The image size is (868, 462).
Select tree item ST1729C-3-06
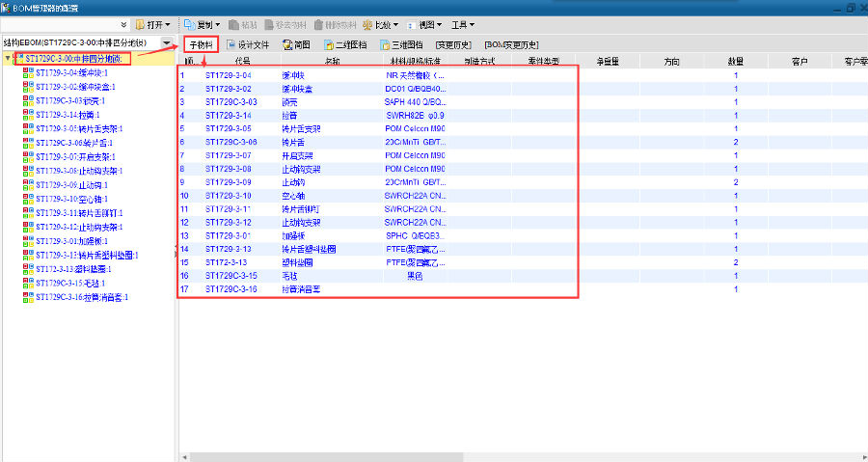coord(74,143)
